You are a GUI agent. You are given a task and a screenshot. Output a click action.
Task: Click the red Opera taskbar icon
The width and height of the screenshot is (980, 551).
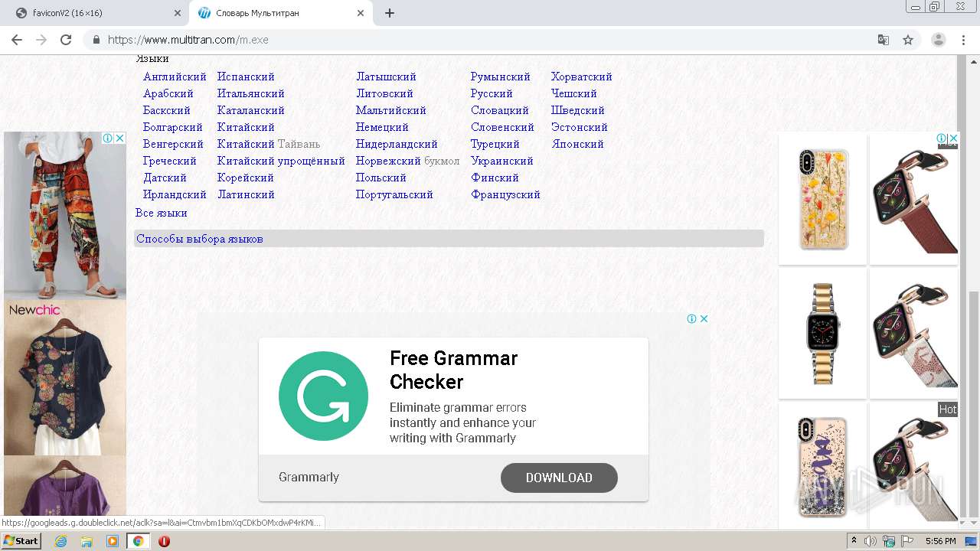[x=164, y=541]
